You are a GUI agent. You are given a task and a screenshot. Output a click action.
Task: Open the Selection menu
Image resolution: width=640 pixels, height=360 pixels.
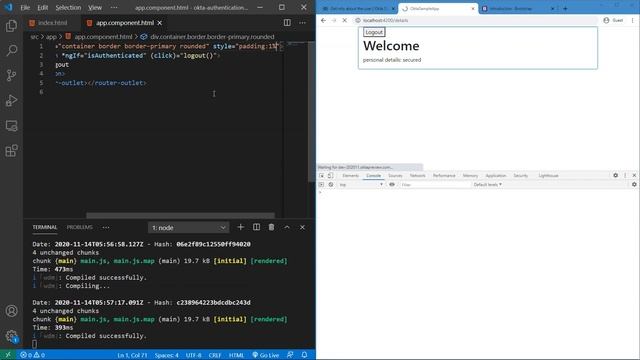pos(68,7)
